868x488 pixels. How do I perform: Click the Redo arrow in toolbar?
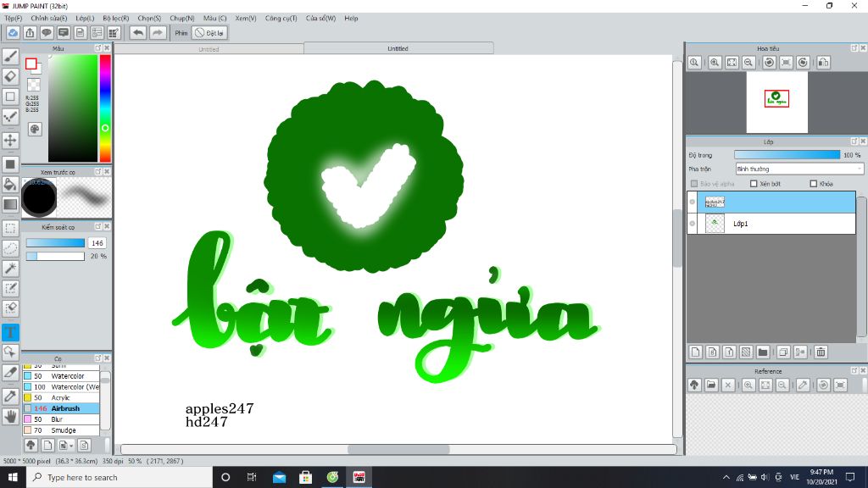pos(158,33)
